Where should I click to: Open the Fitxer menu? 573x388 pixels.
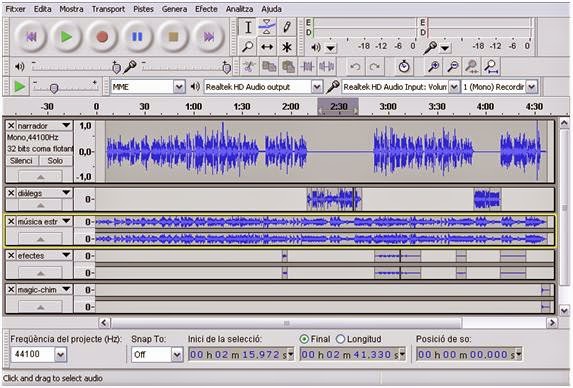[15, 9]
